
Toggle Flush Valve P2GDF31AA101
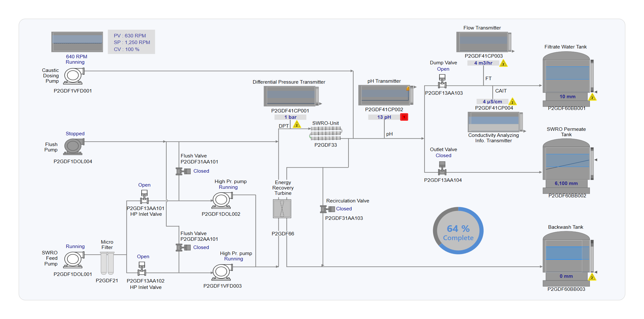tap(183, 171)
